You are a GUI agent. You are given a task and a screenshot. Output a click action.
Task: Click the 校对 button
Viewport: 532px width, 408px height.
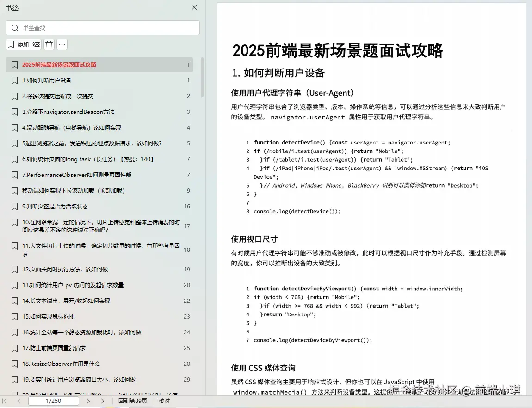[x=164, y=401]
